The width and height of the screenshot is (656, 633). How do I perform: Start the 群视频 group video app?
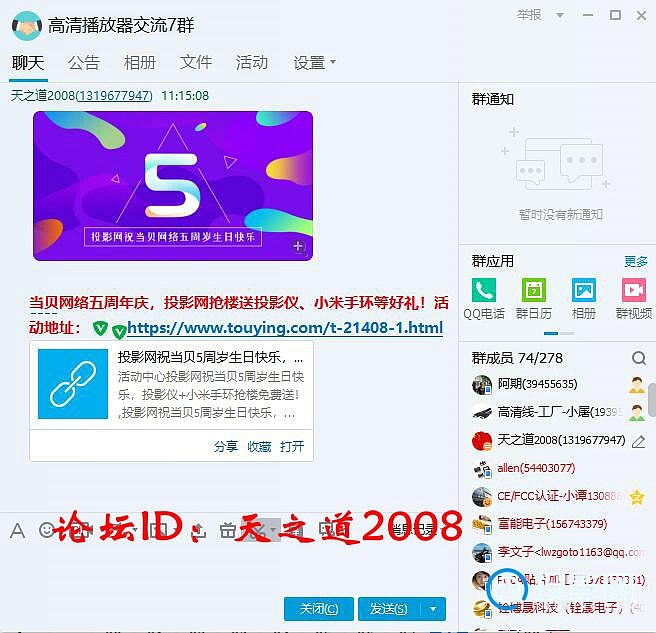pyautogui.click(x=634, y=290)
